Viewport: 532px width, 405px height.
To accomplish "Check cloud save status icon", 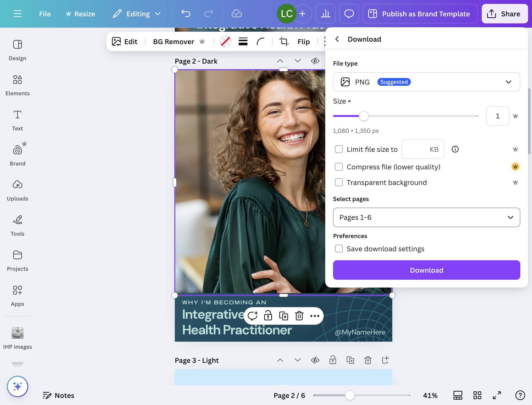I will (236, 14).
